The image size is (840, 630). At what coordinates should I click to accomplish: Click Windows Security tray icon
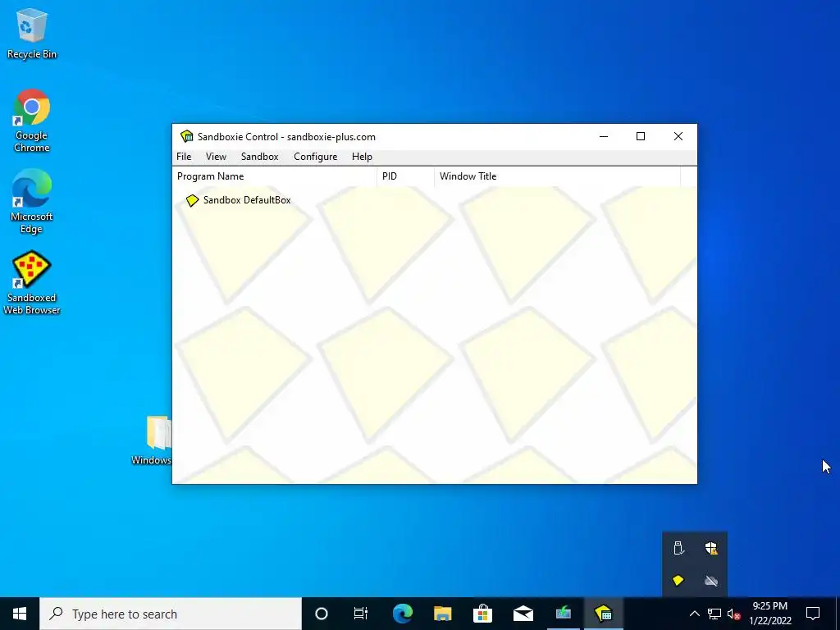(x=711, y=549)
